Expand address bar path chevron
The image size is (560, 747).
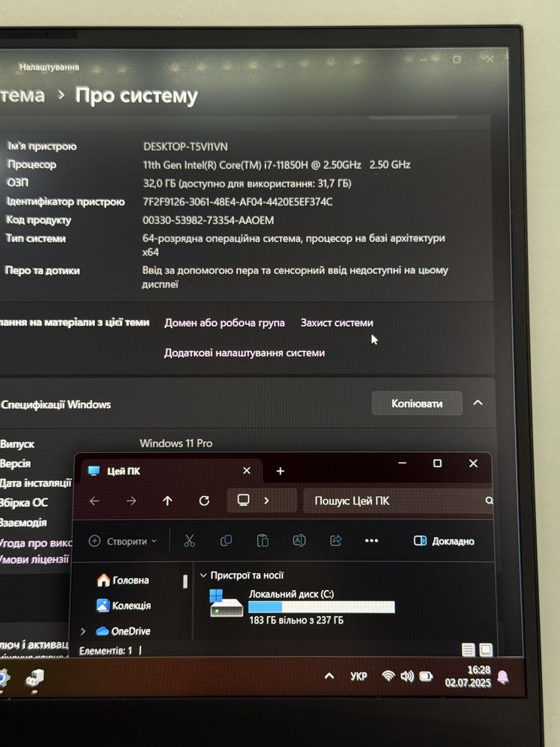tap(267, 500)
